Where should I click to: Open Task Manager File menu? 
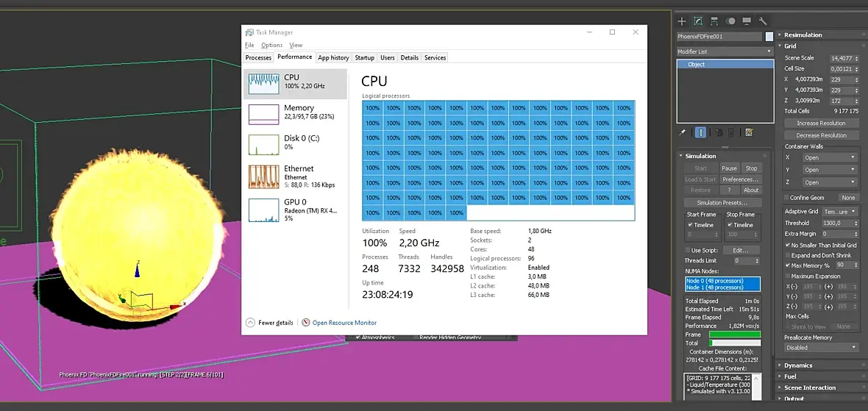coord(249,46)
